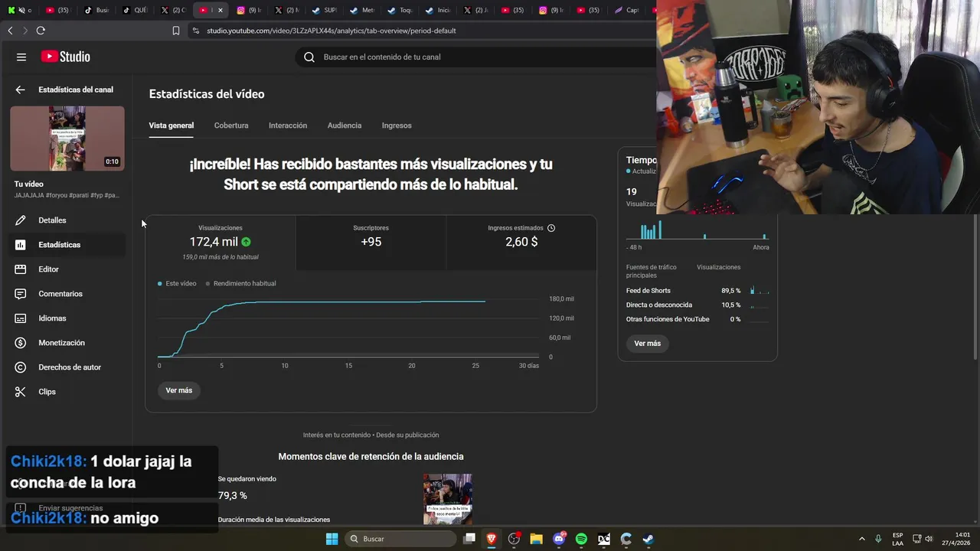Switch to the Steam 'SUPI' browser tab
The image size is (980, 551).
(x=324, y=10)
